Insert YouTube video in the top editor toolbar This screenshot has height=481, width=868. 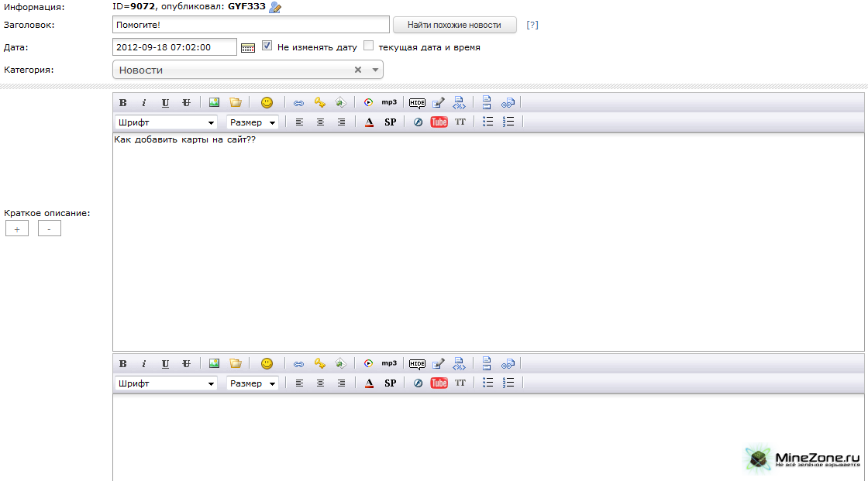tap(439, 122)
